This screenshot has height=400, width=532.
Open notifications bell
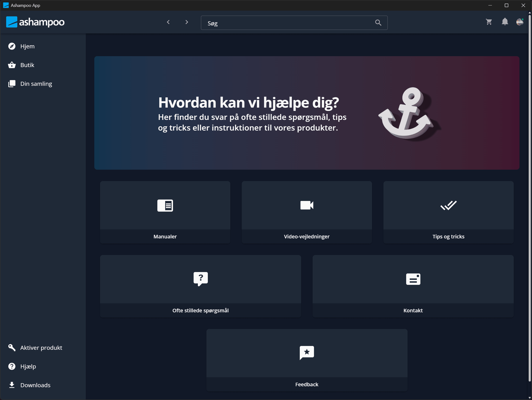coord(505,22)
